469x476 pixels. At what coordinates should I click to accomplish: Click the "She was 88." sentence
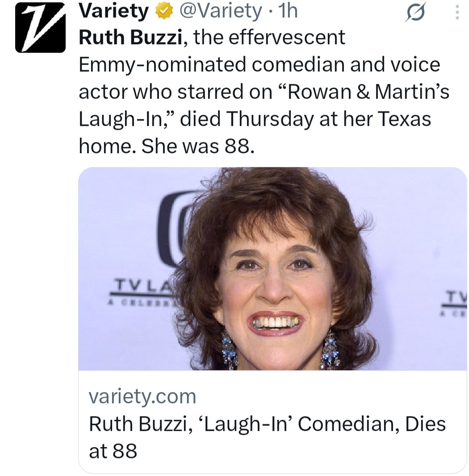(198, 146)
